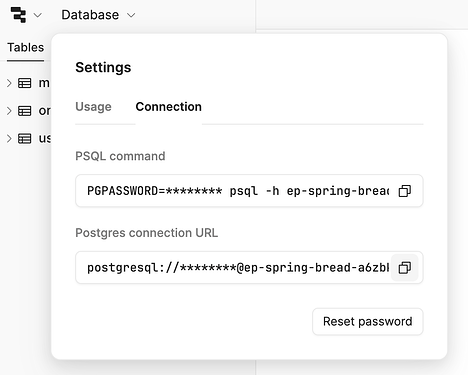Expand the third table starting with us
The image size is (468, 375).
coord(9,138)
